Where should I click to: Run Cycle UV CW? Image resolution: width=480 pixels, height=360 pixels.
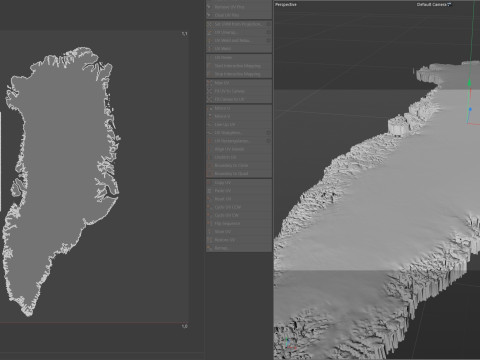coord(239,215)
